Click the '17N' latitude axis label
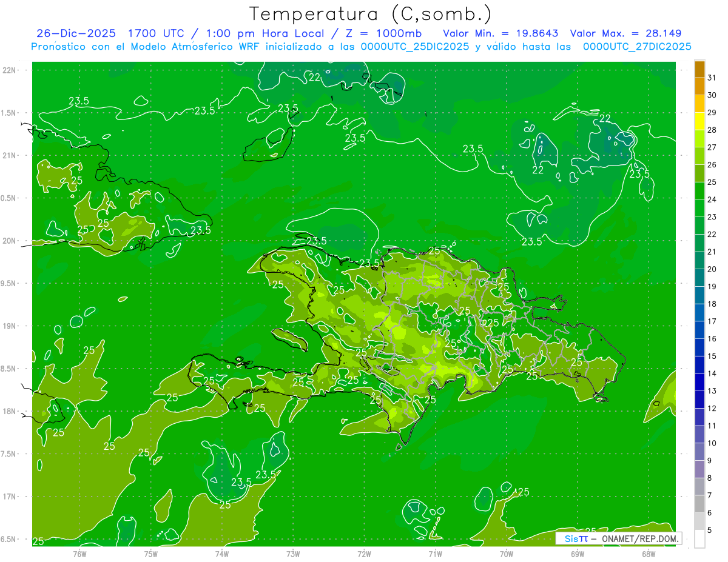The width and height of the screenshot is (728, 562). (x=10, y=497)
